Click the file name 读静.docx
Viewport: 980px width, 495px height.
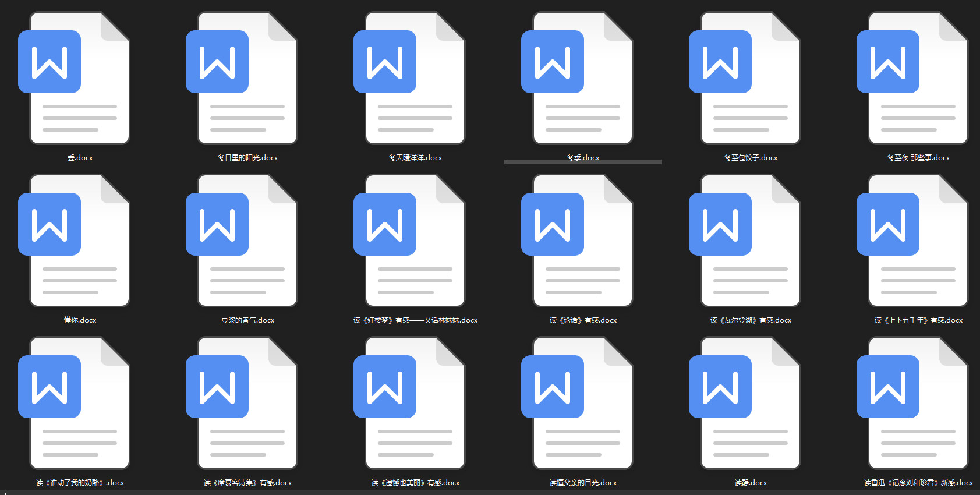[x=751, y=482]
